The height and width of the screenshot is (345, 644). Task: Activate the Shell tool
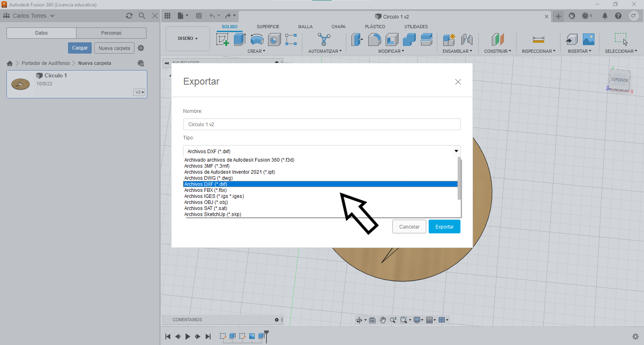pos(392,39)
